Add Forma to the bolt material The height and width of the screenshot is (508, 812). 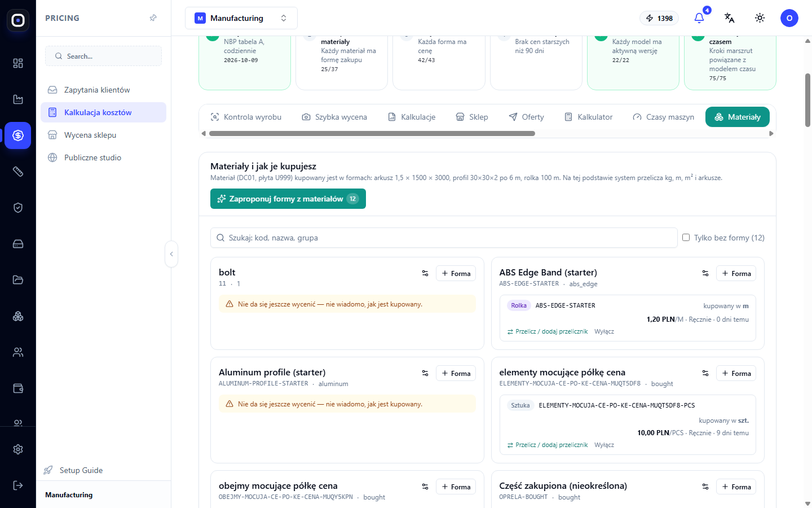tap(456, 273)
